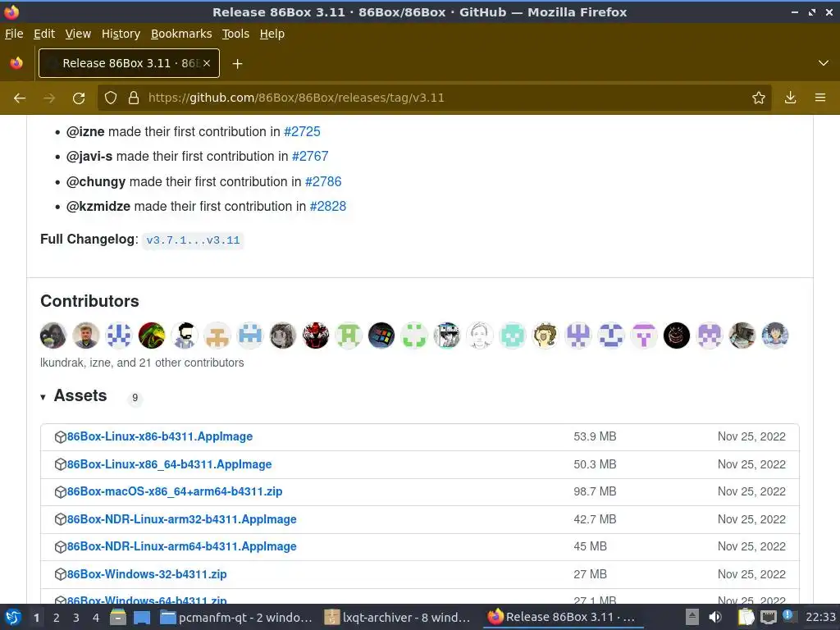Open the Firefox hamburger application menu
Screen dimensions: 840x630
pyautogui.click(x=820, y=98)
